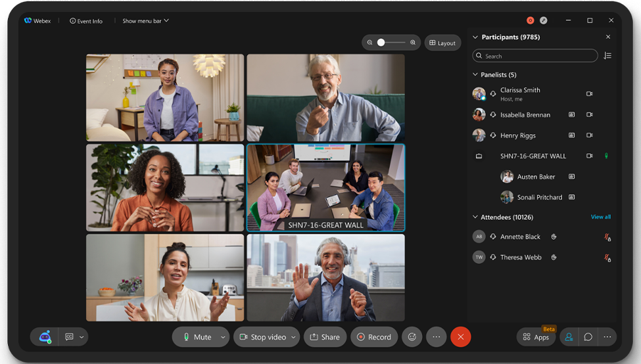The width and height of the screenshot is (641, 364).
Task: Click the zoom in magnifier icon
Action: (x=413, y=43)
